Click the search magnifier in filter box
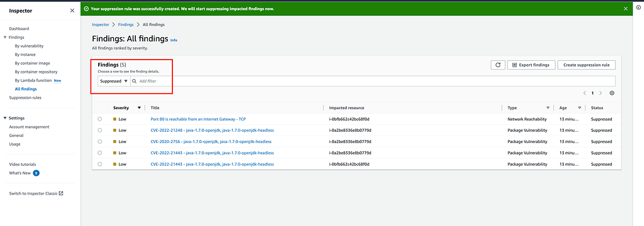 (x=135, y=81)
